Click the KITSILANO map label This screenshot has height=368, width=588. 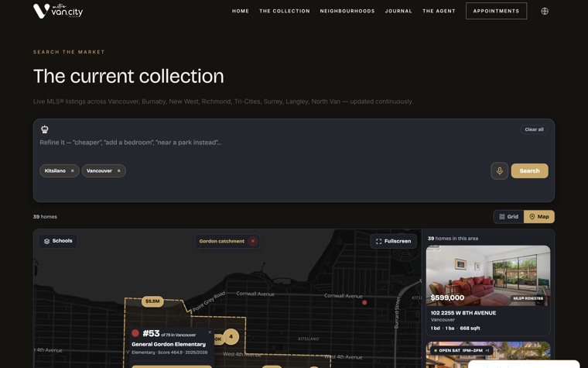308,339
